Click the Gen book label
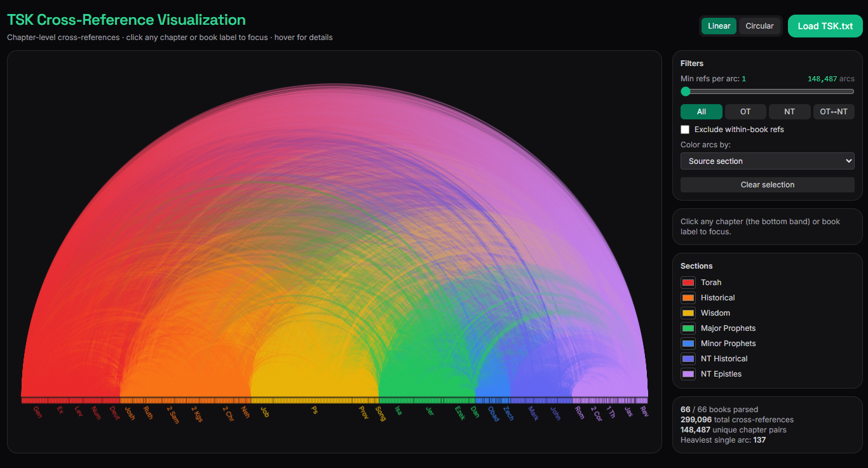868x468 pixels. tap(37, 411)
